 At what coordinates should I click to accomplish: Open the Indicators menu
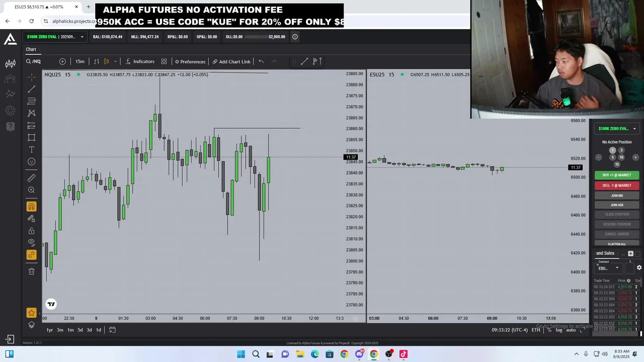pos(140,61)
